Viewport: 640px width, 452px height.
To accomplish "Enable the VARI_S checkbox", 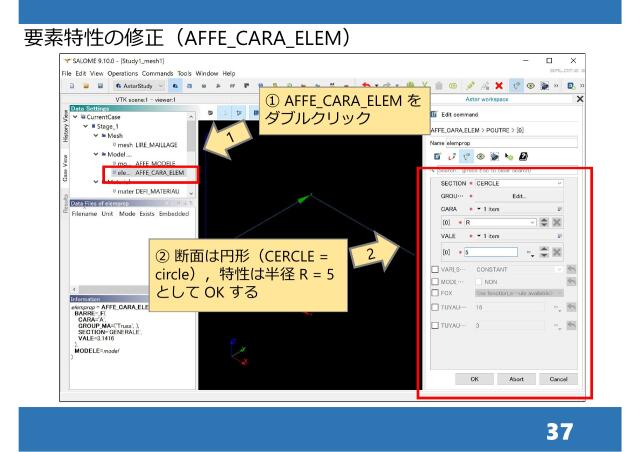I will coord(433,271).
